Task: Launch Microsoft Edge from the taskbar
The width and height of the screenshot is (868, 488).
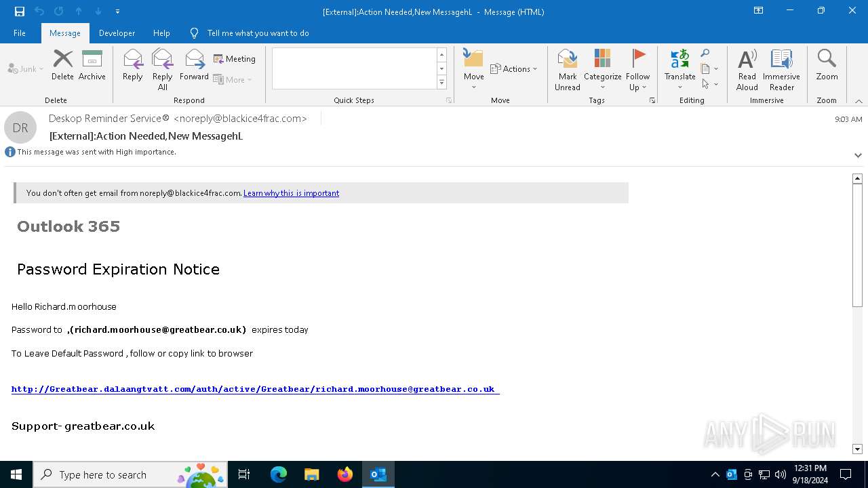Action: click(279, 474)
